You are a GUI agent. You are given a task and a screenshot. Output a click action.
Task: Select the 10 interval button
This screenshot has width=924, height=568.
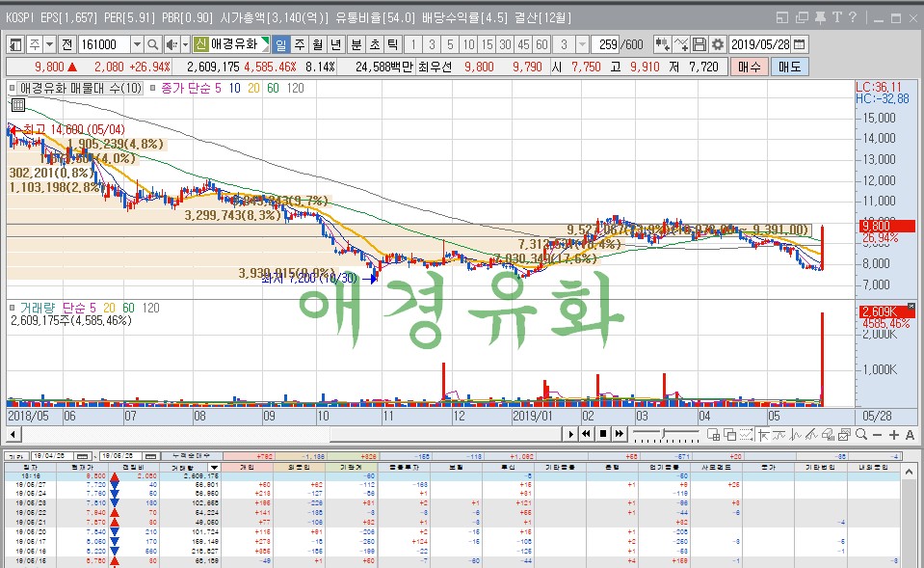[x=468, y=44]
